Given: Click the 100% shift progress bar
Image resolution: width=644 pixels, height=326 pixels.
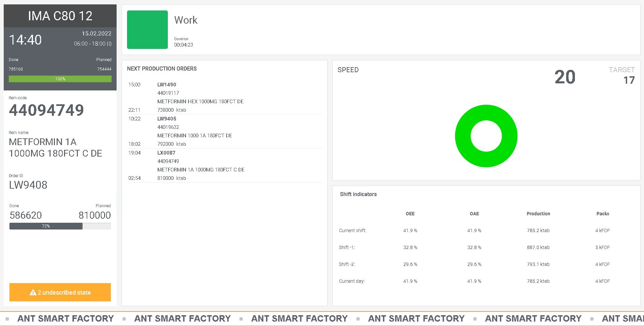Looking at the screenshot, I should tap(60, 79).
